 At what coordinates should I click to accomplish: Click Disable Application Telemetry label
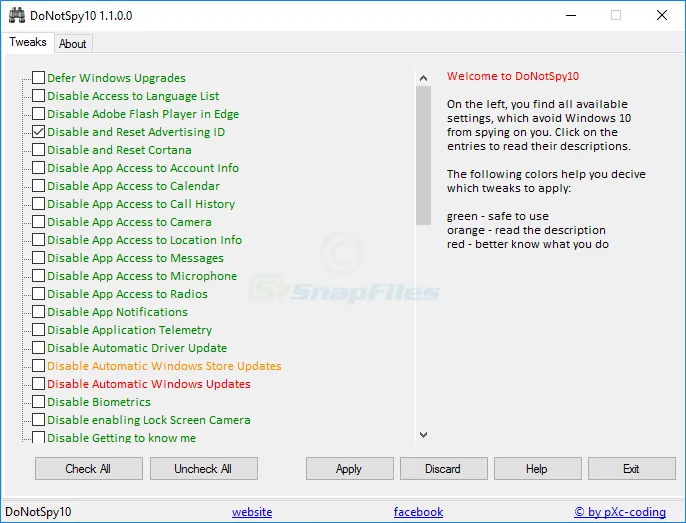pos(130,330)
